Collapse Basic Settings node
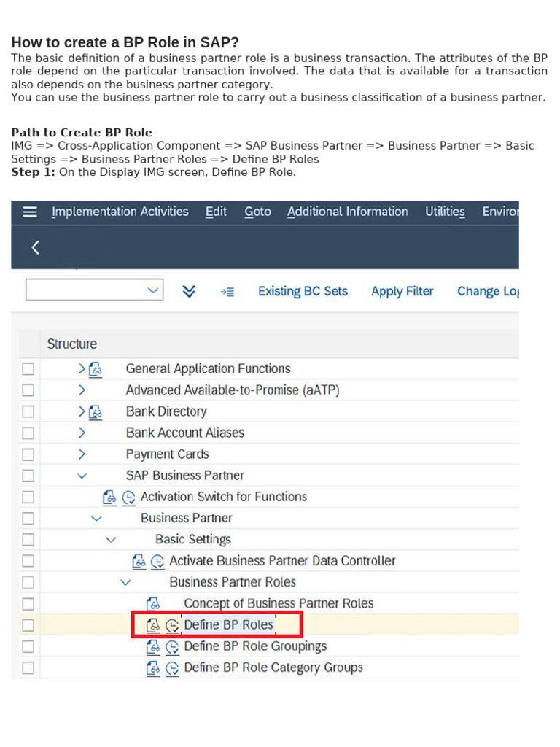 111,540
